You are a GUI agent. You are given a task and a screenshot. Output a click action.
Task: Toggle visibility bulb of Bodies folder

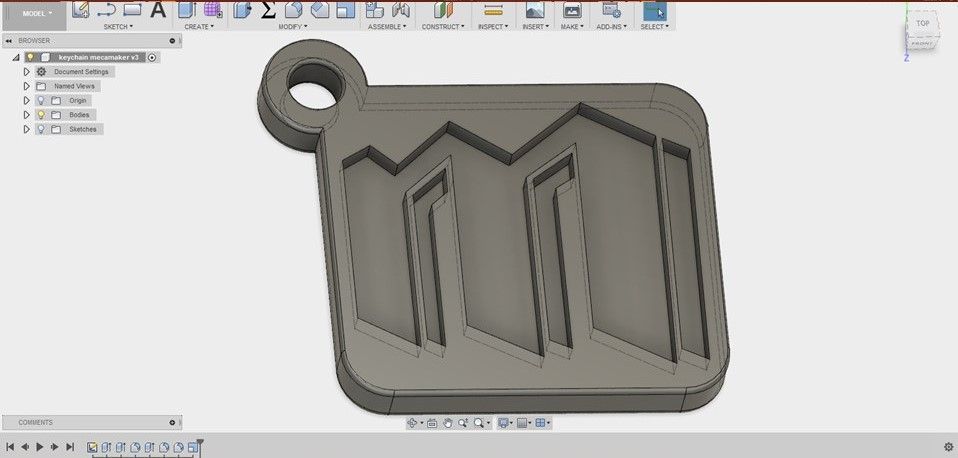(41, 115)
